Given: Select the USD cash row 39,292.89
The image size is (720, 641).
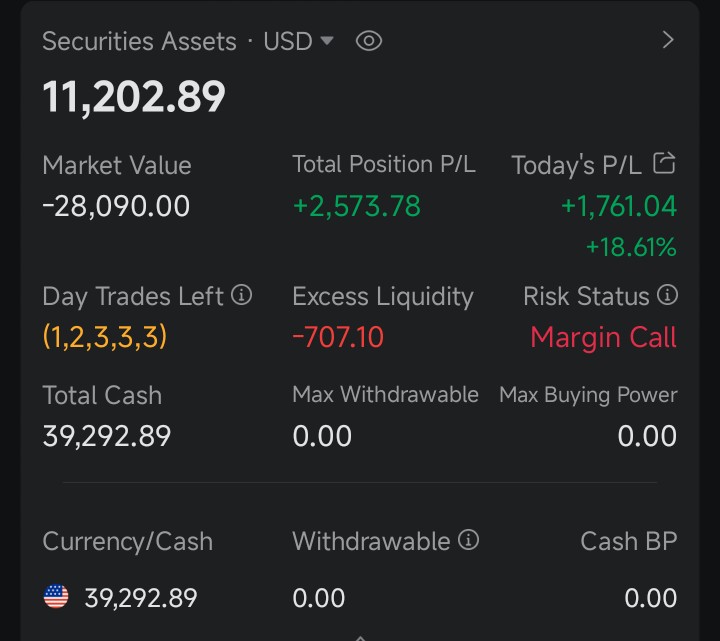Looking at the screenshot, I should coord(140,598).
